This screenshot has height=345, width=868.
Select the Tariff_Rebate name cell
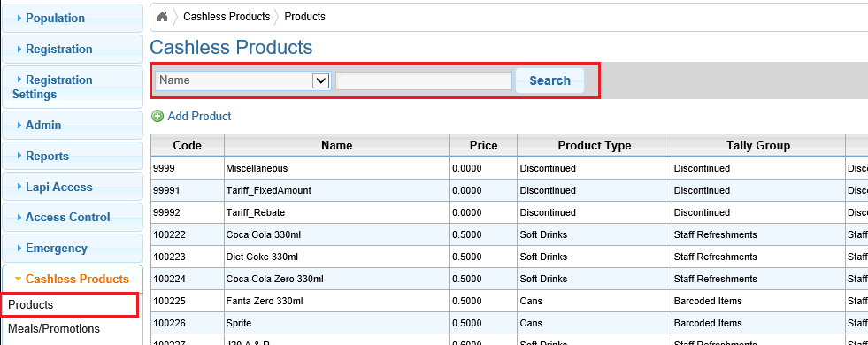pyautogui.click(x=336, y=212)
